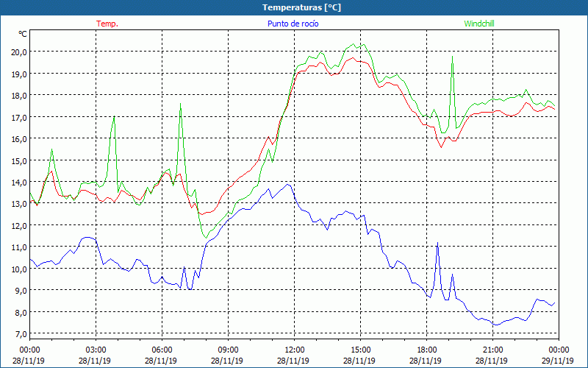Click the 09:00 time axis label
The height and width of the screenshot is (368, 588).
coord(228,350)
